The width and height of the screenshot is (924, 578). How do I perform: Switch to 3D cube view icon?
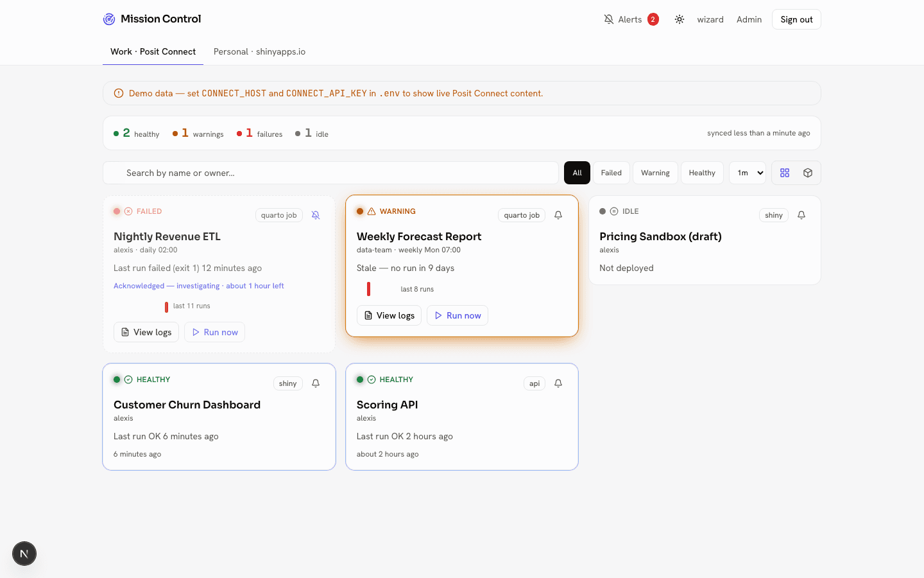point(808,173)
